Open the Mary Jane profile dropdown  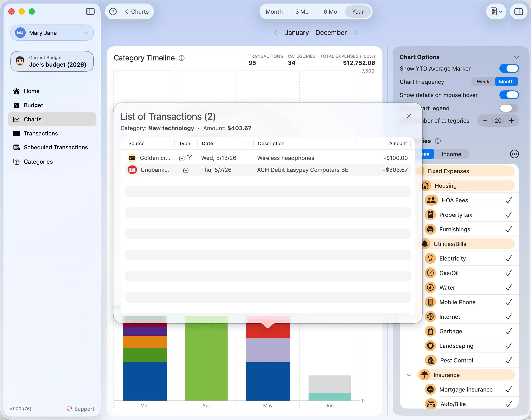(x=52, y=33)
